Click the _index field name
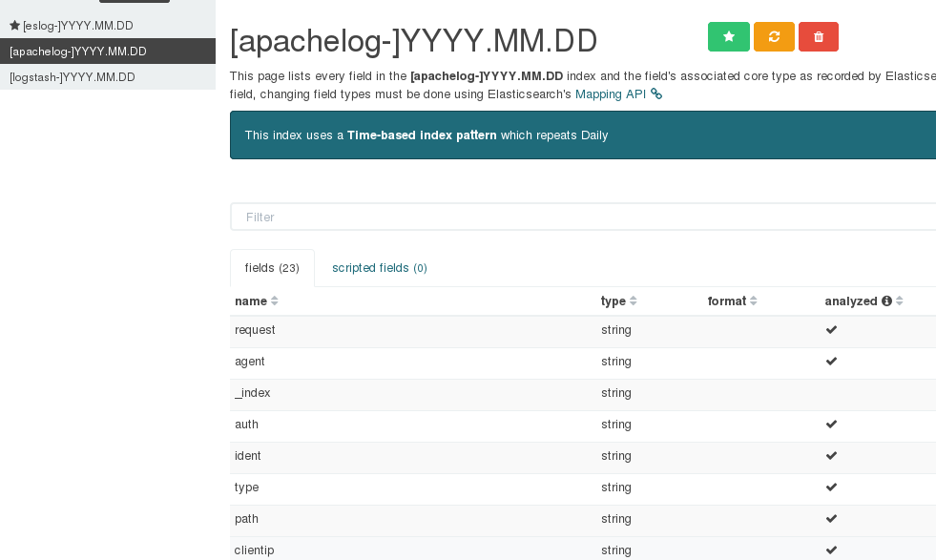The image size is (936, 560). coord(253,393)
